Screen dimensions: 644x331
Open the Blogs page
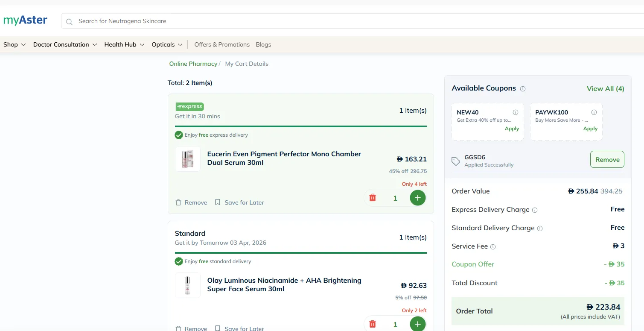point(263,44)
